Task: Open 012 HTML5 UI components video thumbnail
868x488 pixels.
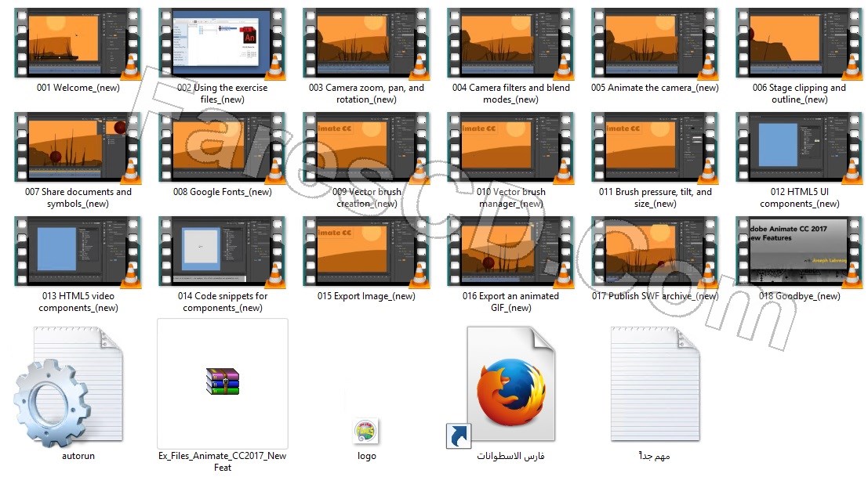Action: tap(799, 148)
